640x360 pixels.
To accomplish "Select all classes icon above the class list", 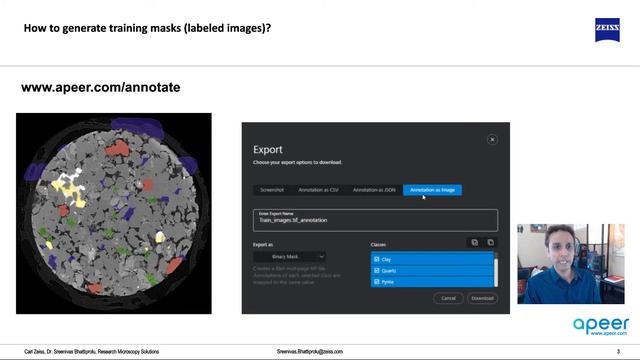I will [475, 242].
